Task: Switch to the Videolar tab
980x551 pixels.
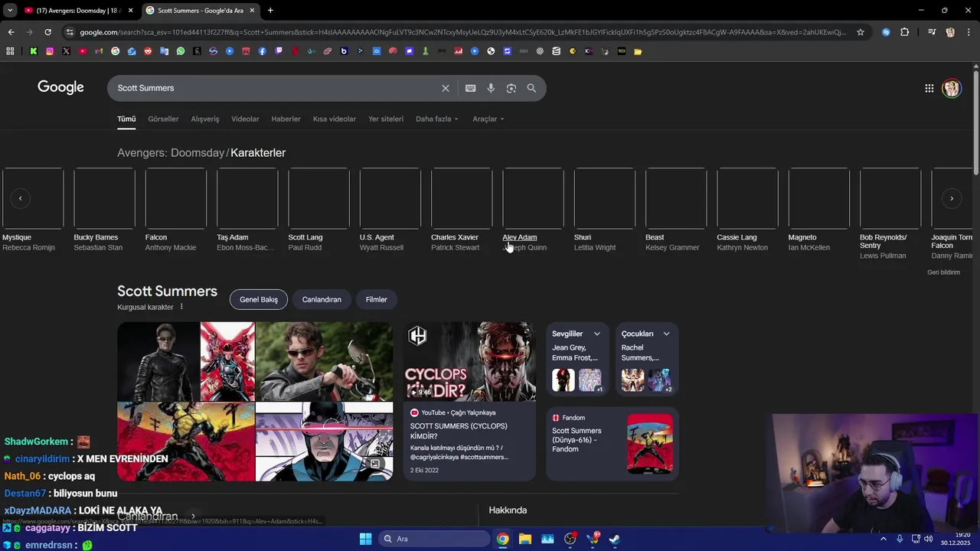Action: coord(245,119)
